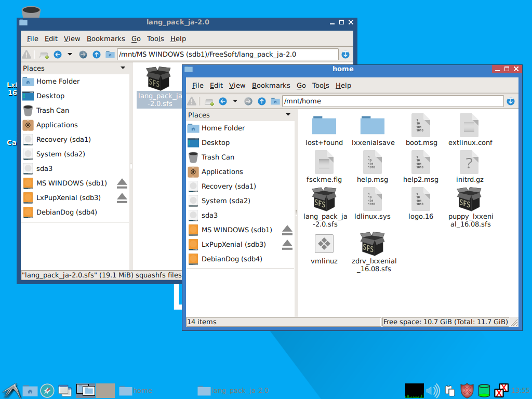Click the Home folder icon in home window toolbar
The width and height of the screenshot is (532, 399).
275,101
